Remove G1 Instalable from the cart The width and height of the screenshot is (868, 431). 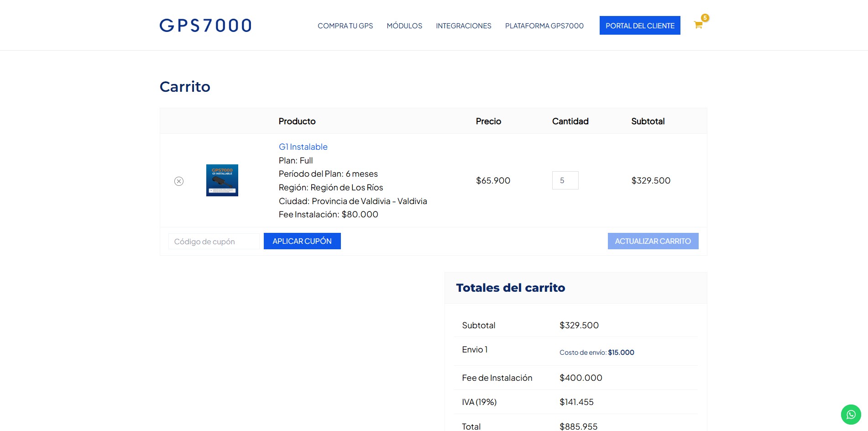click(x=179, y=181)
